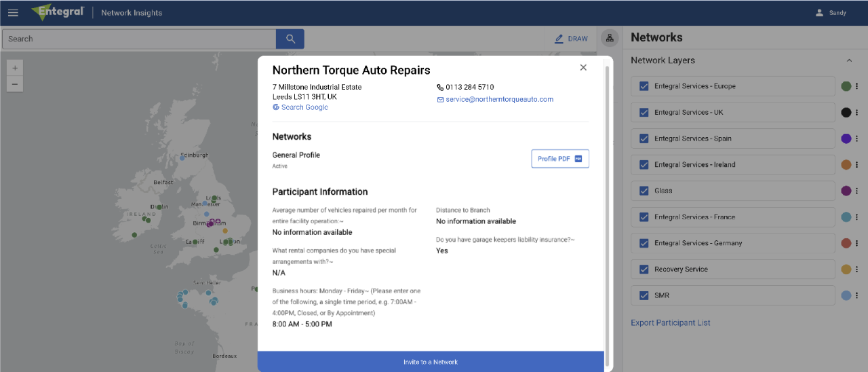Viewport: 868px width, 372px height.
Task: Click the magenta Glass color swatch
Action: pos(846,191)
